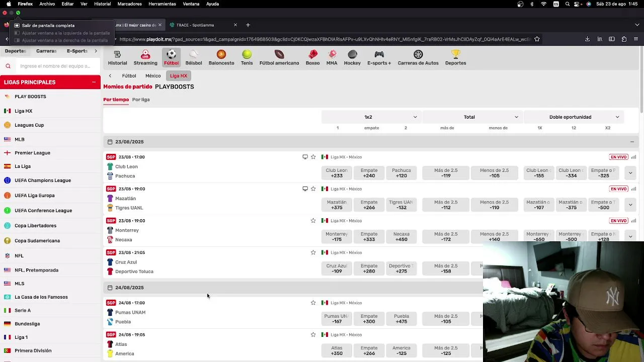Image resolution: width=644 pixels, height=362 pixels.
Task: Switch to the Por liga tab
Action: (x=141, y=100)
